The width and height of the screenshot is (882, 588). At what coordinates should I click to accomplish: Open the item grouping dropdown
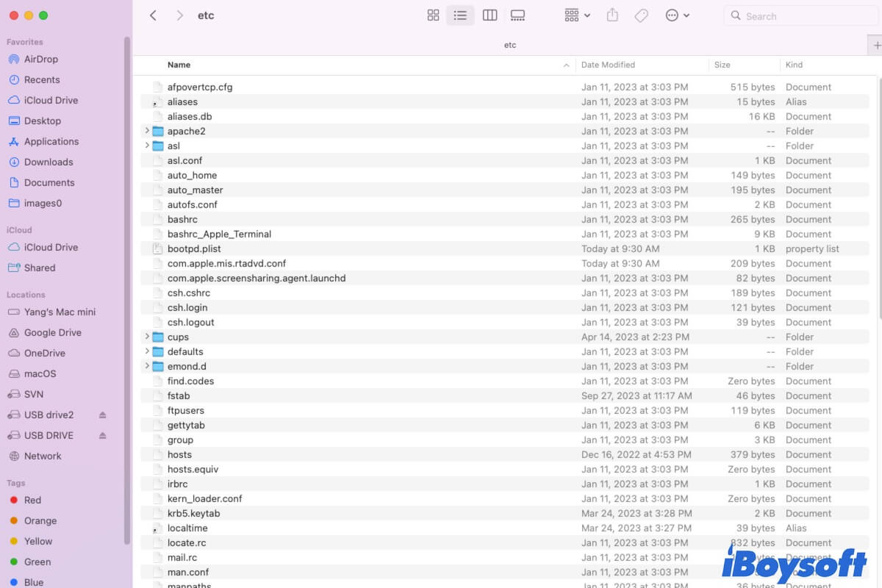[x=576, y=15]
